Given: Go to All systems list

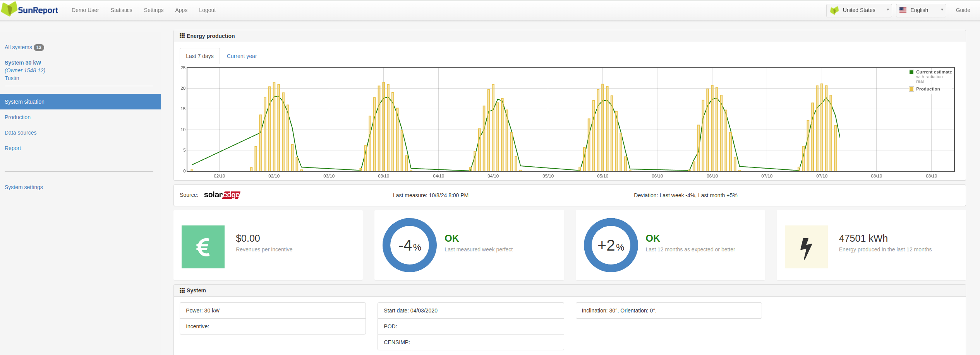Looking at the screenshot, I should (x=18, y=47).
